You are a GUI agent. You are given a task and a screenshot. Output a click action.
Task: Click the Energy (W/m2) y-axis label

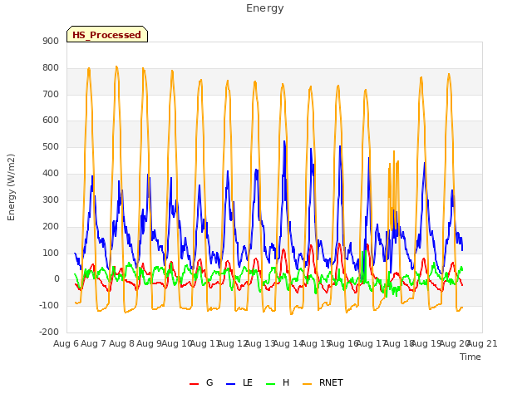11,187
